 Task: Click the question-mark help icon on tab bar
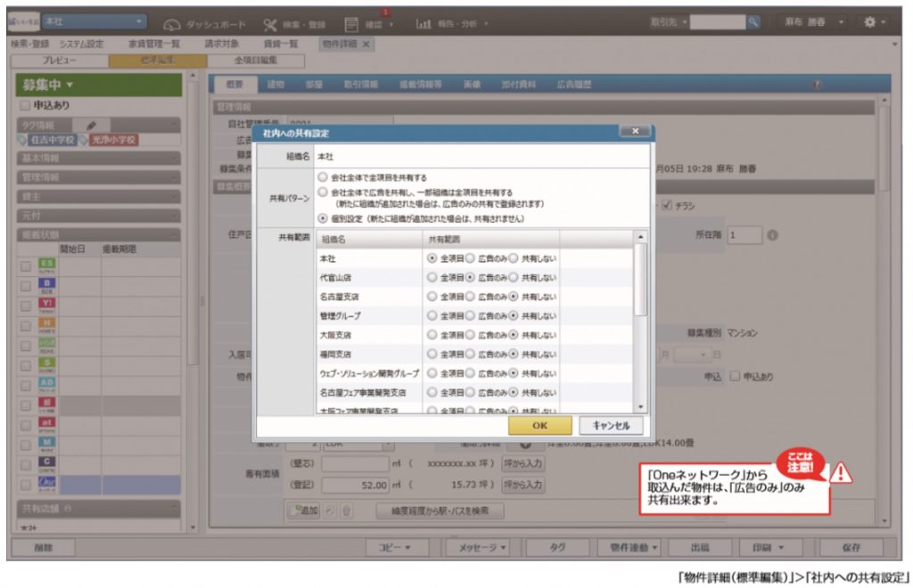(817, 85)
